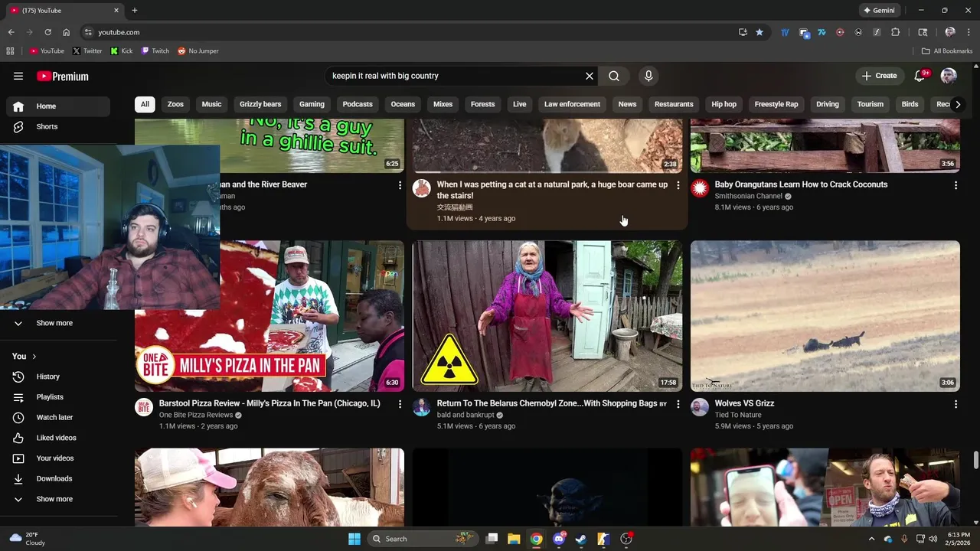
Task: Open the YouTube guide hamburger menu
Action: 18,76
